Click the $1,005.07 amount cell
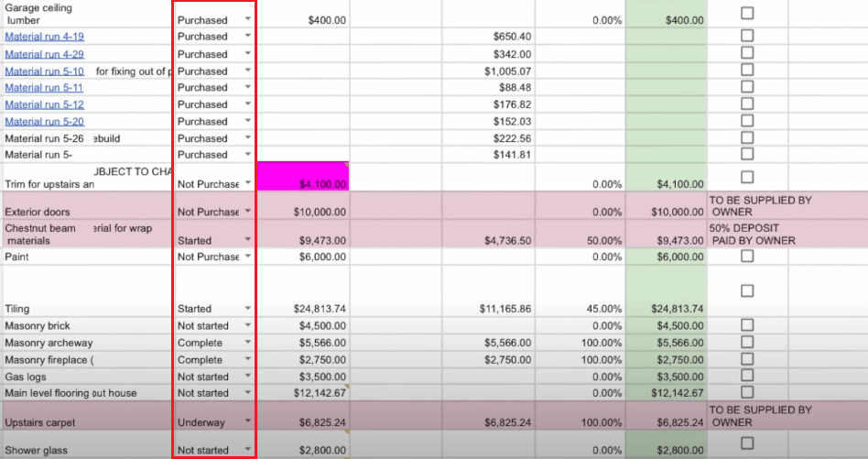Viewport: 868px width, 459px height. pyautogui.click(x=488, y=71)
